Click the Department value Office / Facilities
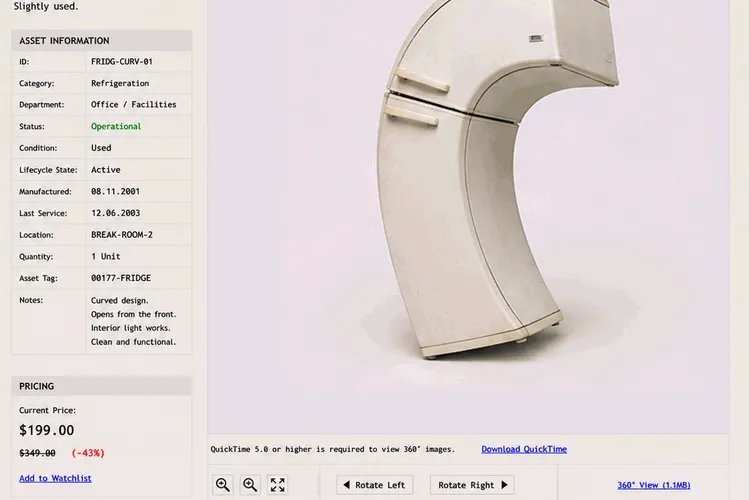The image size is (750, 500). tap(133, 104)
